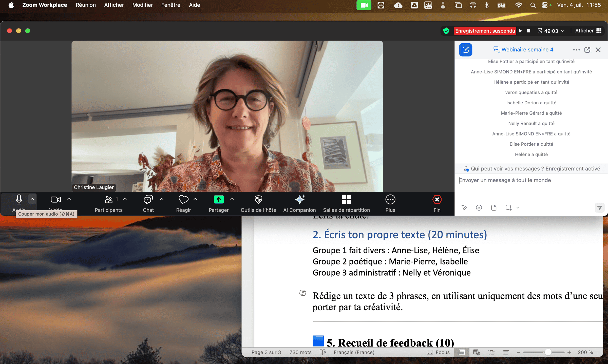608x364 pixels.
Task: Open the Plus options in Zoom toolbar
Action: (390, 203)
